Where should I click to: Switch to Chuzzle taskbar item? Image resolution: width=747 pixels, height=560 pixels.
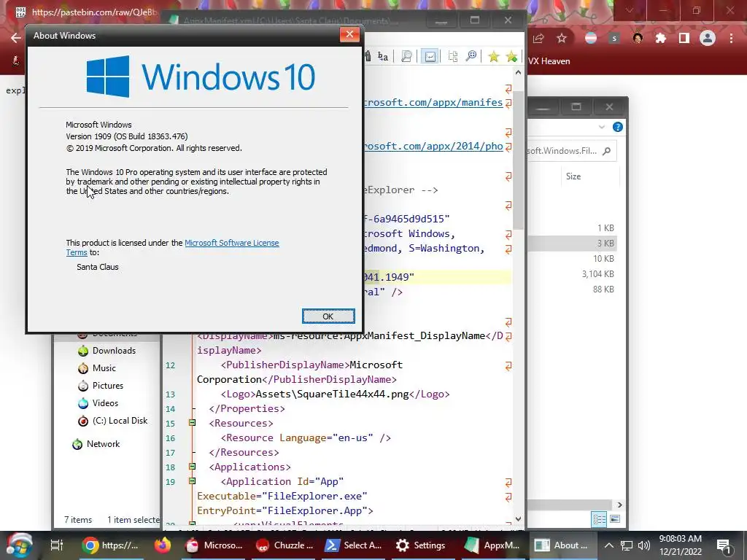coord(285,545)
